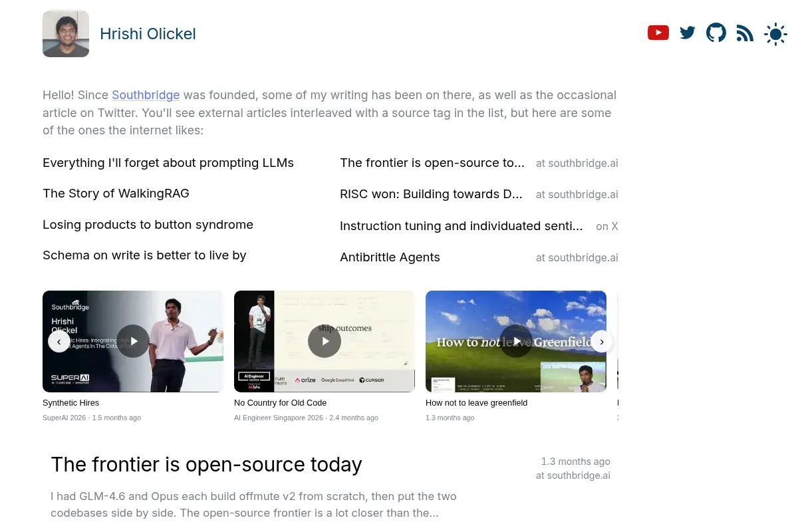798x532 pixels.
Task: Click '1.3 months ago' beside frontier heading
Action: click(x=575, y=462)
